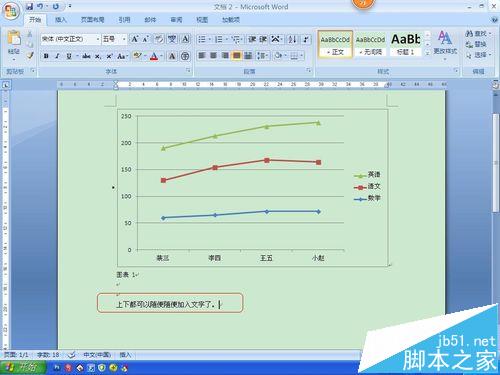Show or hide paragraph marks
500x375 pixels.
coord(306,39)
